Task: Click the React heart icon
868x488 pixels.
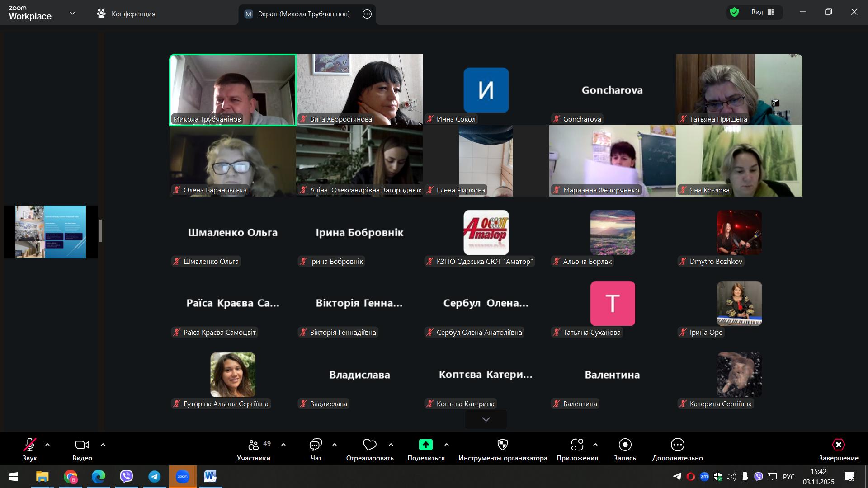Action: click(369, 445)
